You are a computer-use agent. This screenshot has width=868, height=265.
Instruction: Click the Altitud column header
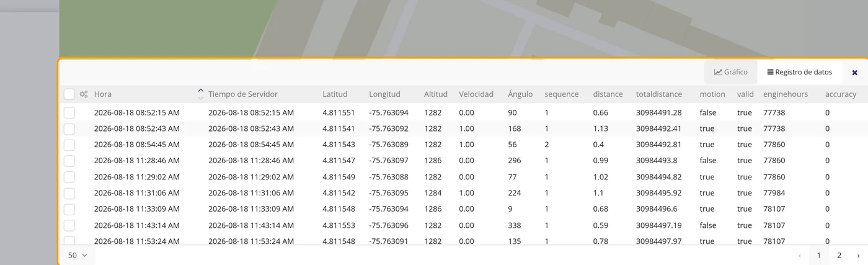point(436,94)
